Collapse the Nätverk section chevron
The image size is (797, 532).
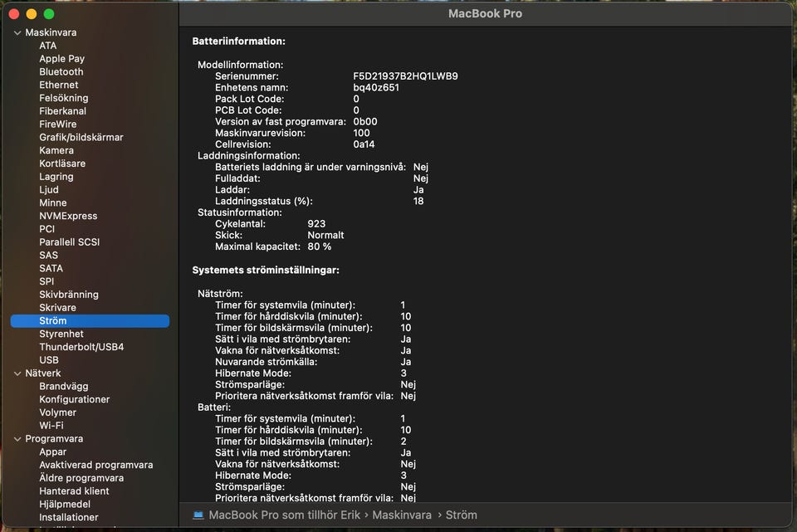tap(17, 373)
